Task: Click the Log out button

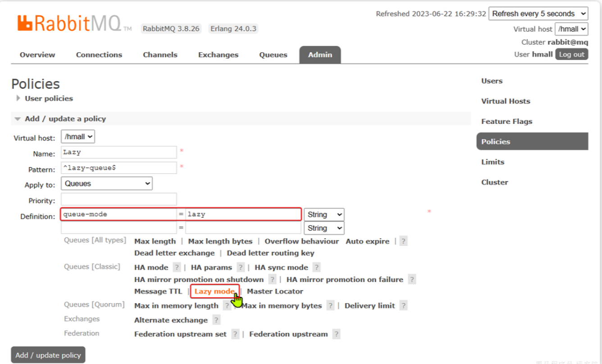Action: pyautogui.click(x=571, y=55)
